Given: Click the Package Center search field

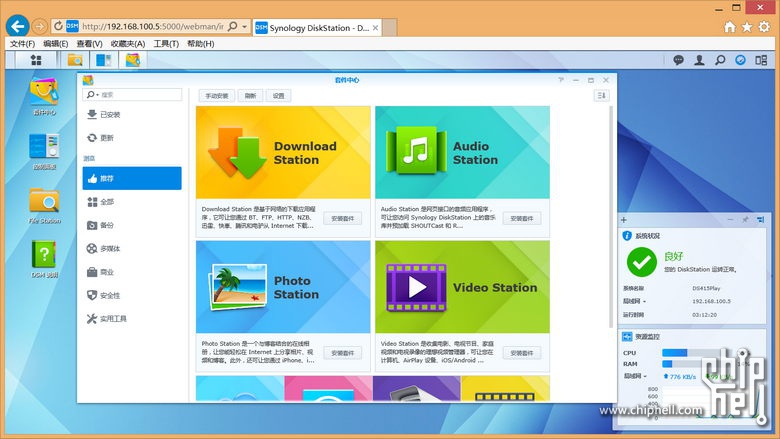Looking at the screenshot, I should point(132,94).
